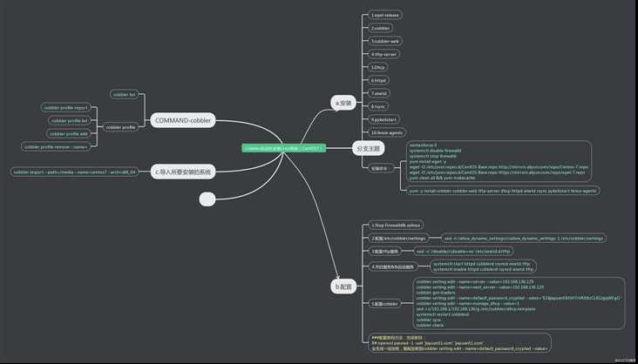Select the '3.配置tftp服务' subtopic
The height and width of the screenshot is (364, 638).
pos(386,252)
